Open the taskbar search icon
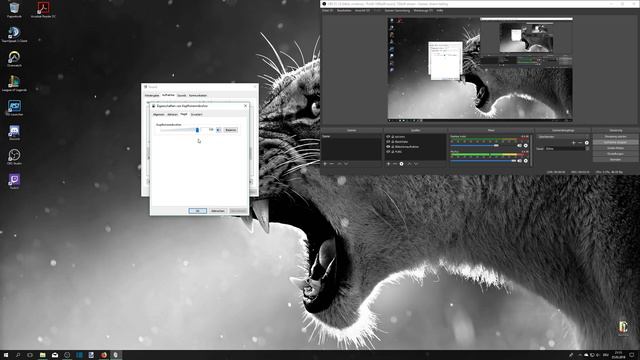 pyautogui.click(x=18, y=355)
